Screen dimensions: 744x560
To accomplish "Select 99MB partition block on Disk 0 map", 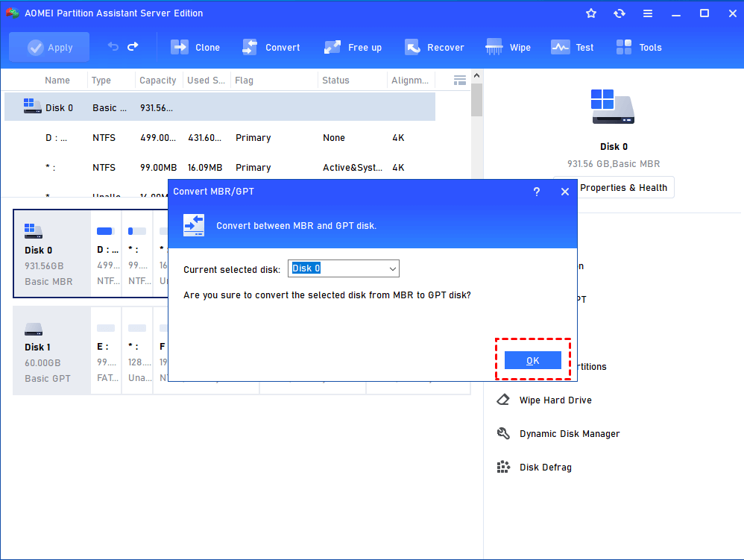I will coord(138,254).
